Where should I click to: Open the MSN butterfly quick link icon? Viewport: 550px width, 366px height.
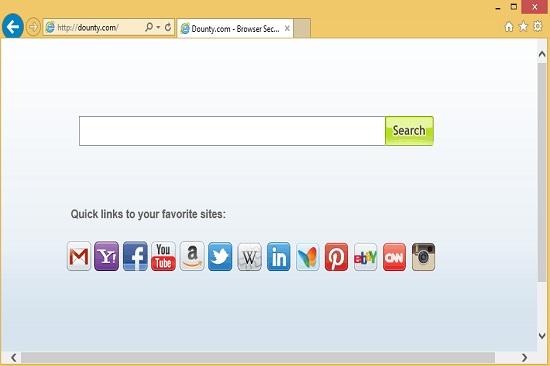coord(308,257)
